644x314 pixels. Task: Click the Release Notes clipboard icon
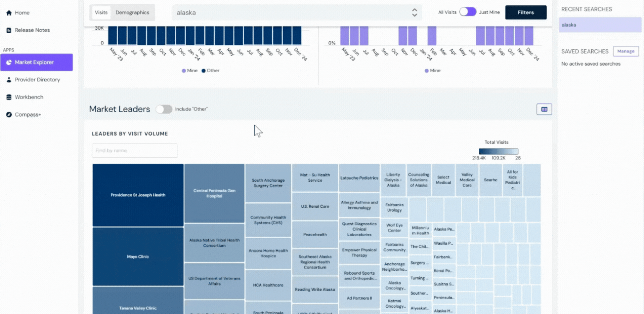click(9, 30)
